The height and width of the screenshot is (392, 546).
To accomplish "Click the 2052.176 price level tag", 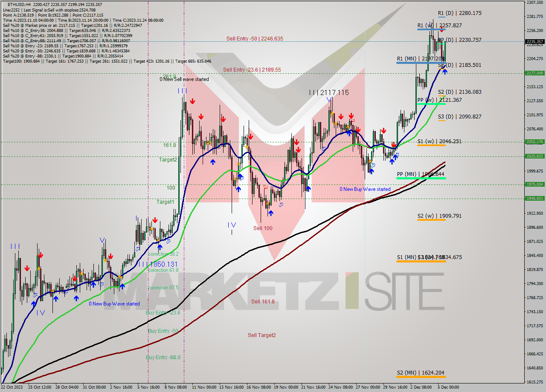I will pos(535,142).
